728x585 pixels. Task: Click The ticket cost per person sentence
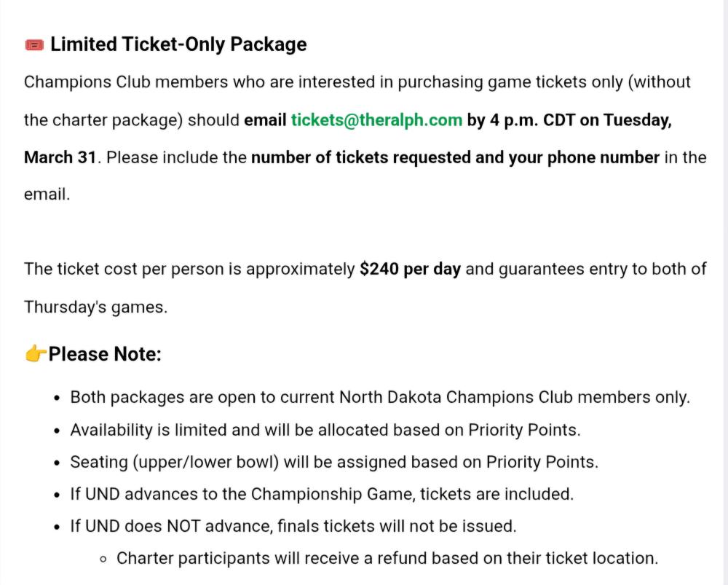tap(189, 269)
